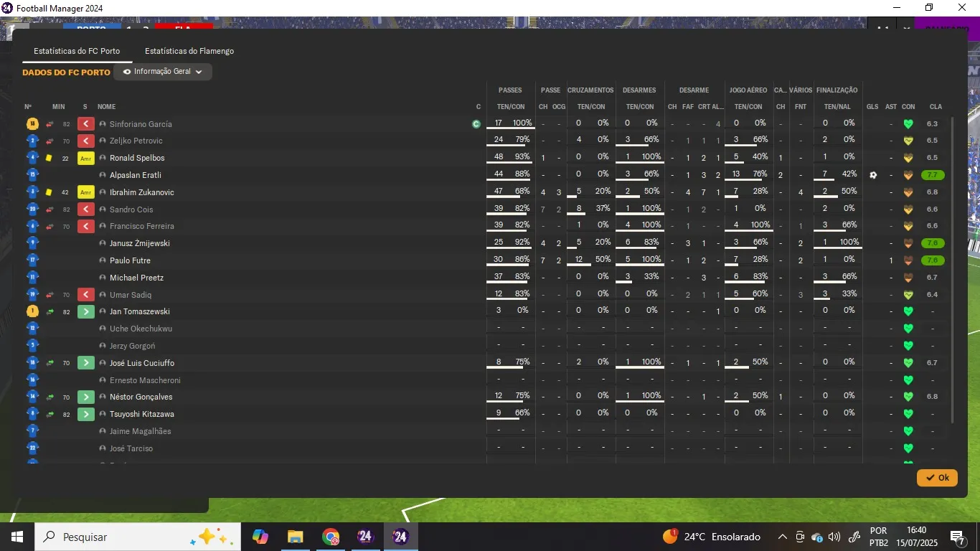The image size is (980, 551).
Task: Sort by the MIN column header
Action: coord(58,107)
